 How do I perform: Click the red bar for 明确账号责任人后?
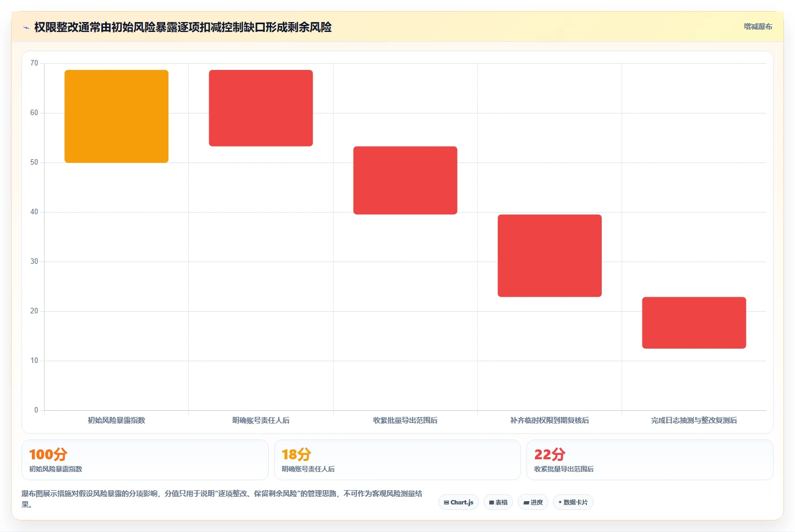pos(261,108)
